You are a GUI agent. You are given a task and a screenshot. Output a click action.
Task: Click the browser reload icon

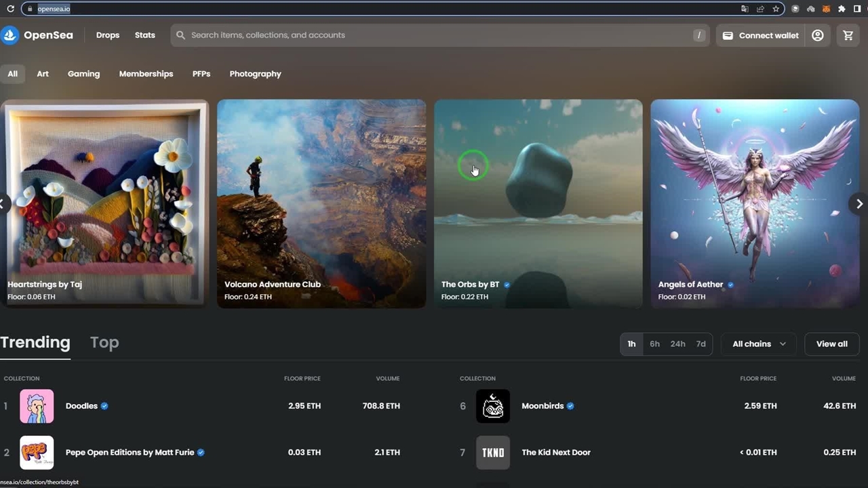(10, 9)
